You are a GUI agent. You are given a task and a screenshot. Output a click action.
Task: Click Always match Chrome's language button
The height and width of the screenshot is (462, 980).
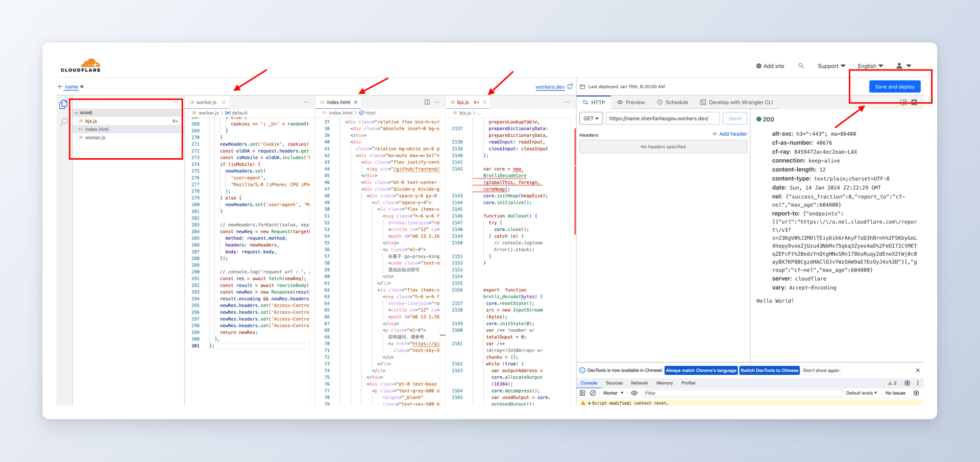[701, 370]
